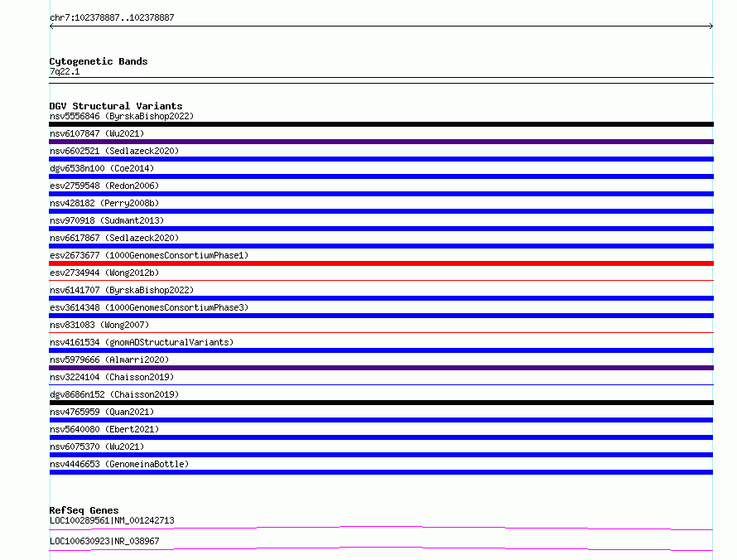Open variant esv3614348 (1000GenomesConsortiumPhase3) label
Screen dimensions: 737x560
149,307
